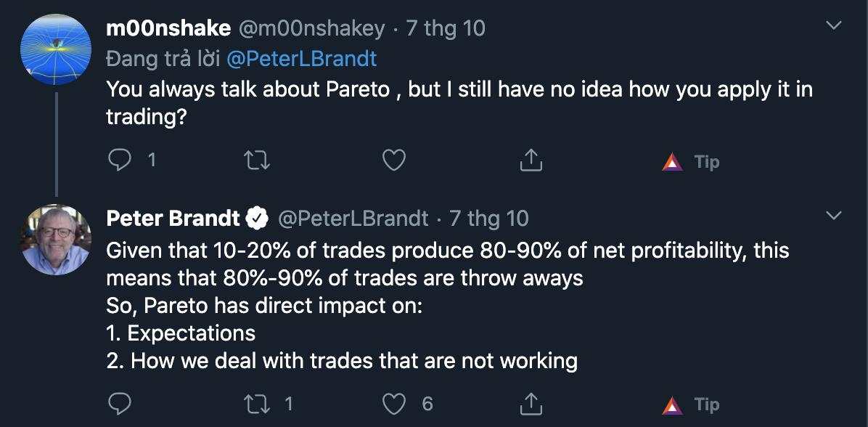Open Peter Brandt tweet's 7 thg 10 timestamp
This screenshot has height=427, width=868.
pos(489,218)
